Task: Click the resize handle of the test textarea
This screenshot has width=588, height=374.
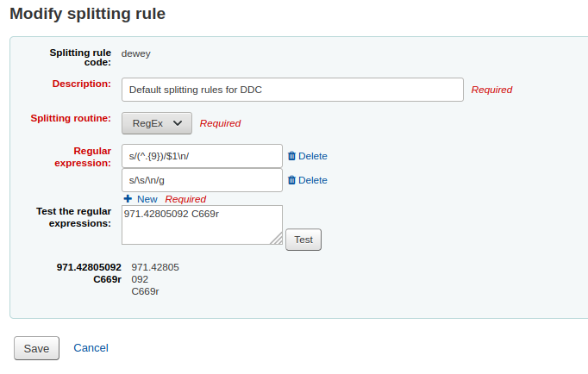Action: (277, 239)
